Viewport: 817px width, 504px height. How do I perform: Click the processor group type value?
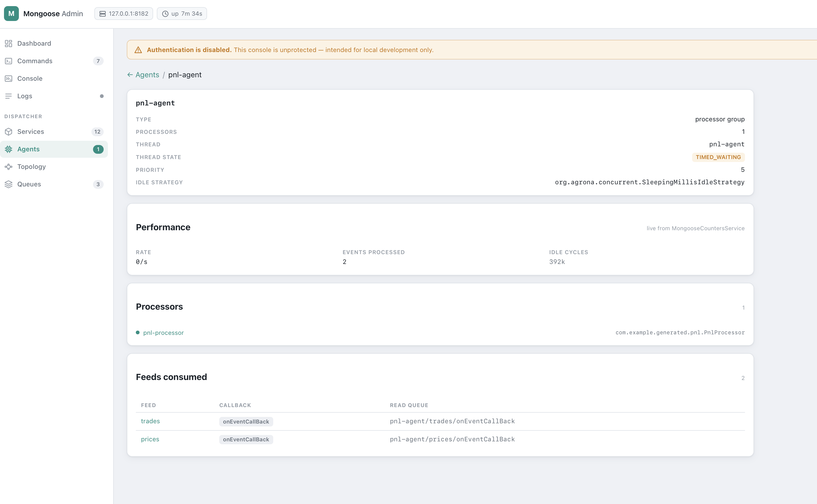[x=720, y=119]
